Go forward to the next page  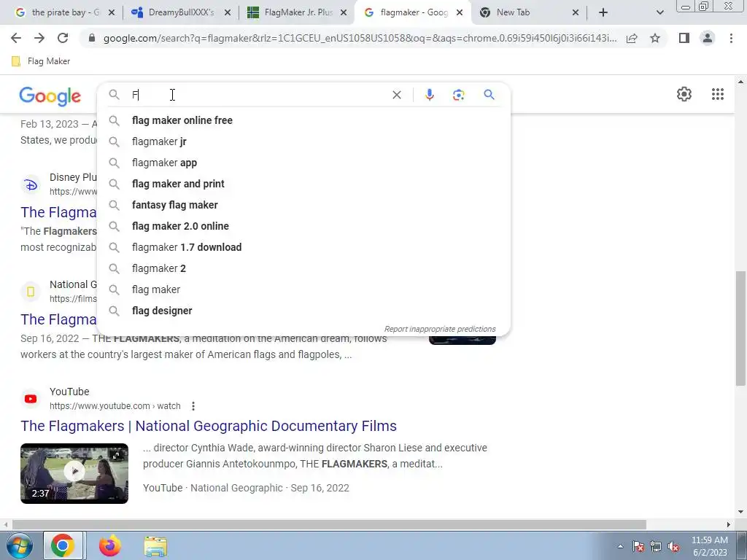pos(39,38)
